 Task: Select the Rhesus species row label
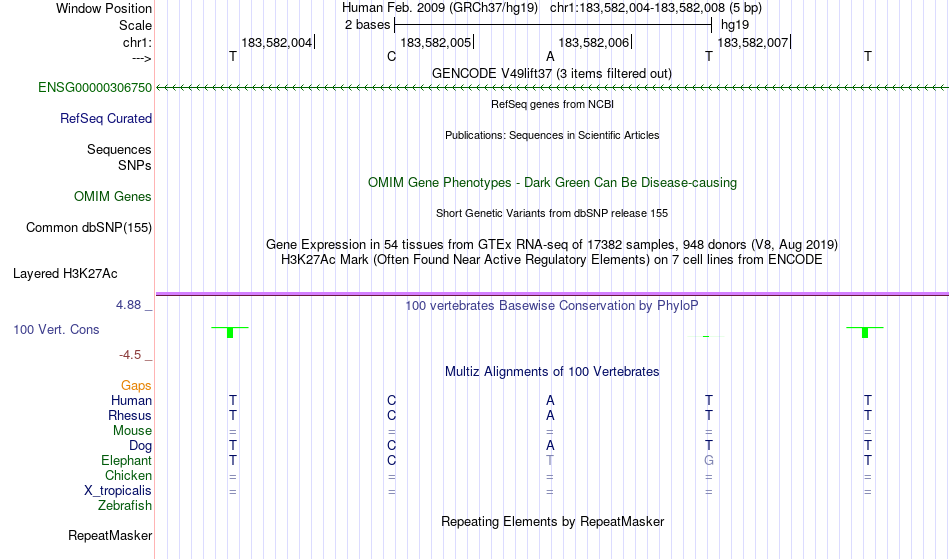coord(130,415)
